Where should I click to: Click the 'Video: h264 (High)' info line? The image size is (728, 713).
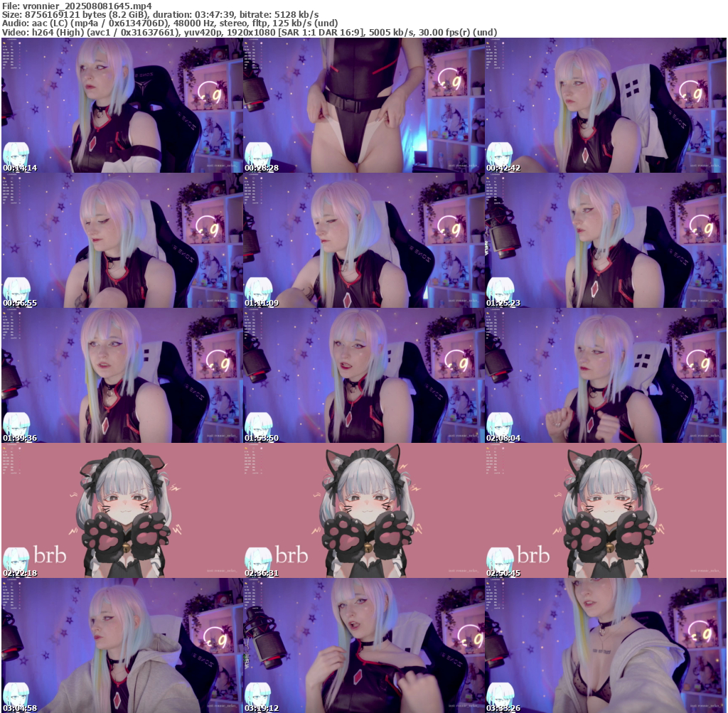[250, 32]
